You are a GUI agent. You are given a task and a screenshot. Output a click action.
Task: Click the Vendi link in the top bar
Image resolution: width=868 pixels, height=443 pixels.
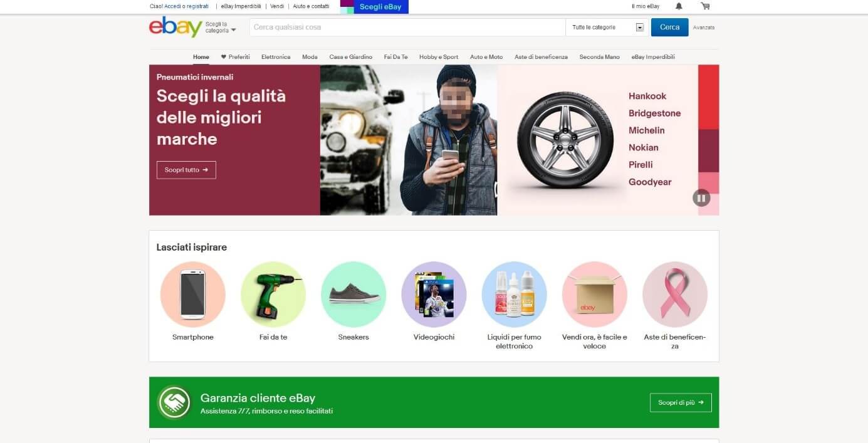[x=277, y=6]
